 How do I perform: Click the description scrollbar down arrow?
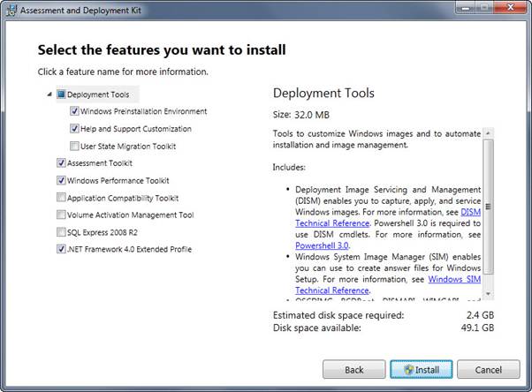(x=488, y=294)
